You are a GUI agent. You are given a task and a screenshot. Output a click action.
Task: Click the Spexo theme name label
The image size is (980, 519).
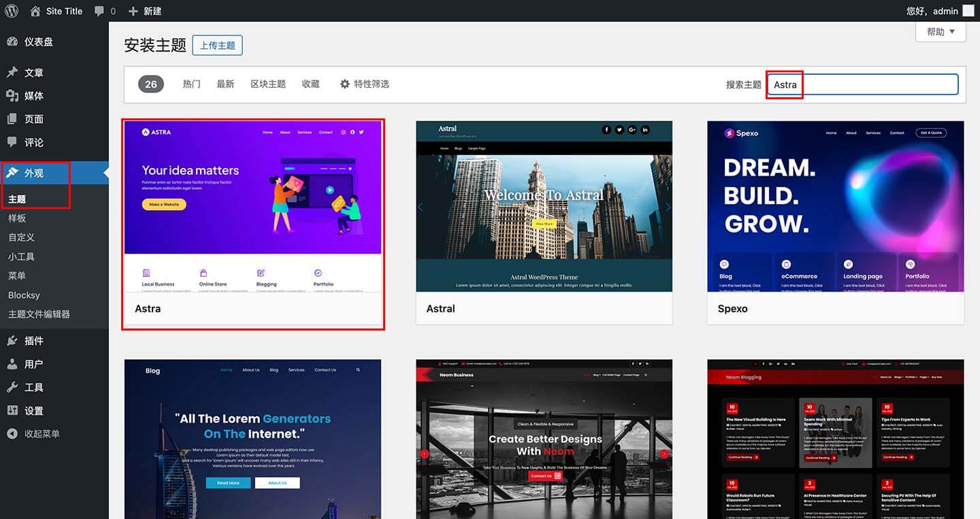point(732,309)
